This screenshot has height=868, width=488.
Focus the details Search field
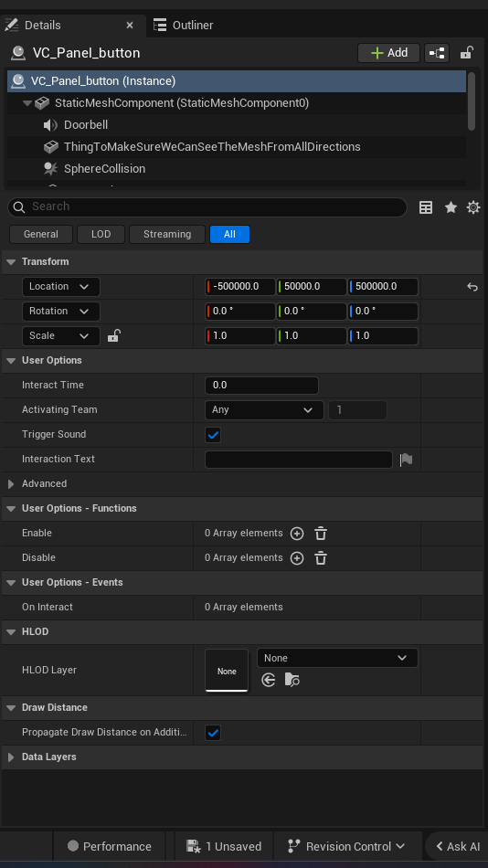tap(207, 207)
